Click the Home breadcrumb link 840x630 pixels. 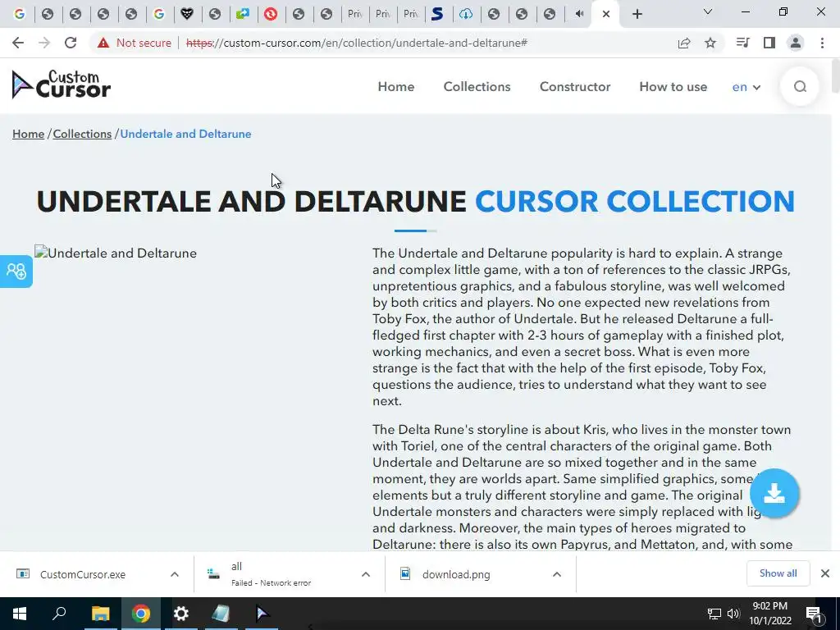(x=29, y=134)
